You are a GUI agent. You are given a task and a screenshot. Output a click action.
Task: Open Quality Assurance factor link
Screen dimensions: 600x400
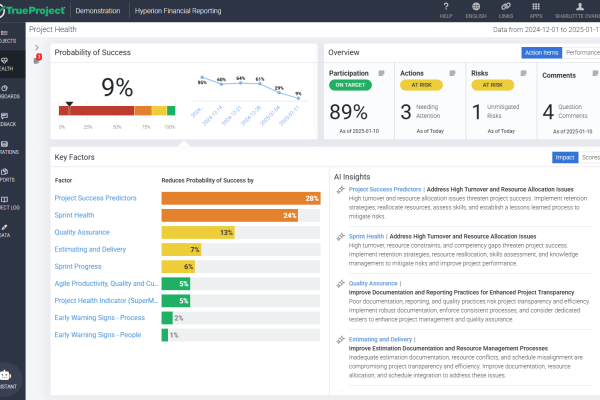[82, 232]
